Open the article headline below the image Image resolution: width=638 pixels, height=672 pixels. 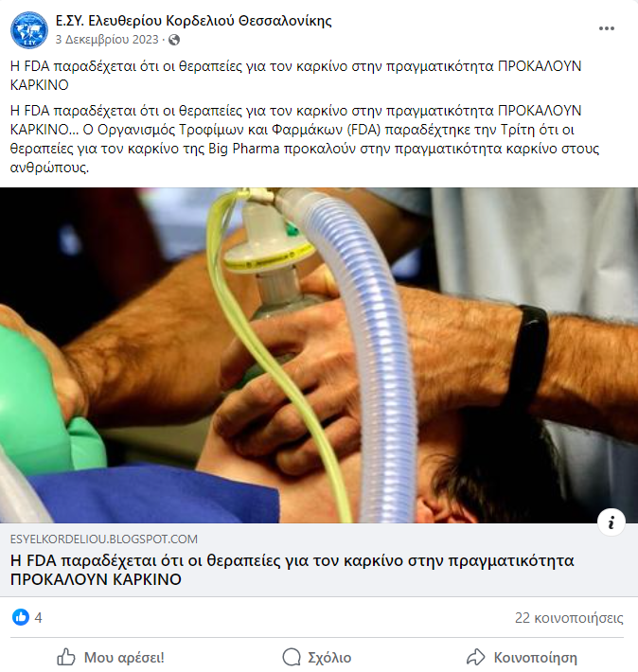[292, 570]
